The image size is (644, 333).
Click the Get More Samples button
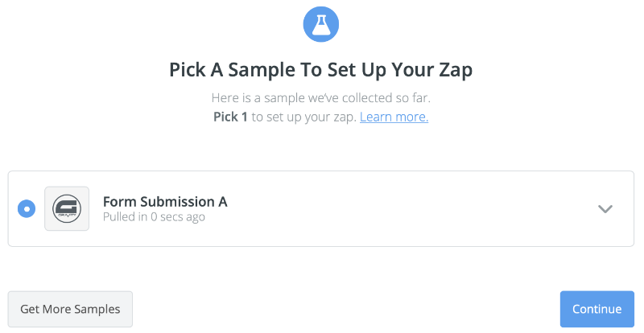pyautogui.click(x=70, y=309)
